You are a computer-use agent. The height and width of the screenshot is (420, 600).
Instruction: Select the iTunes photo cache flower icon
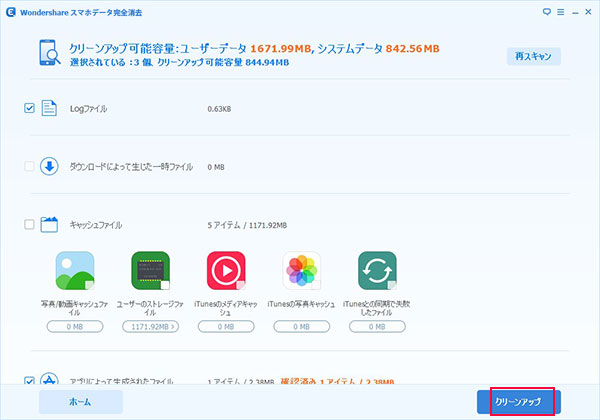tap(302, 270)
